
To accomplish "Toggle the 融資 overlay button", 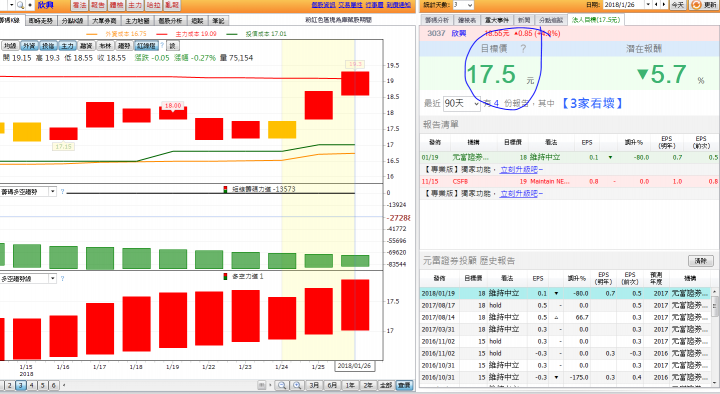I will (x=86, y=45).
